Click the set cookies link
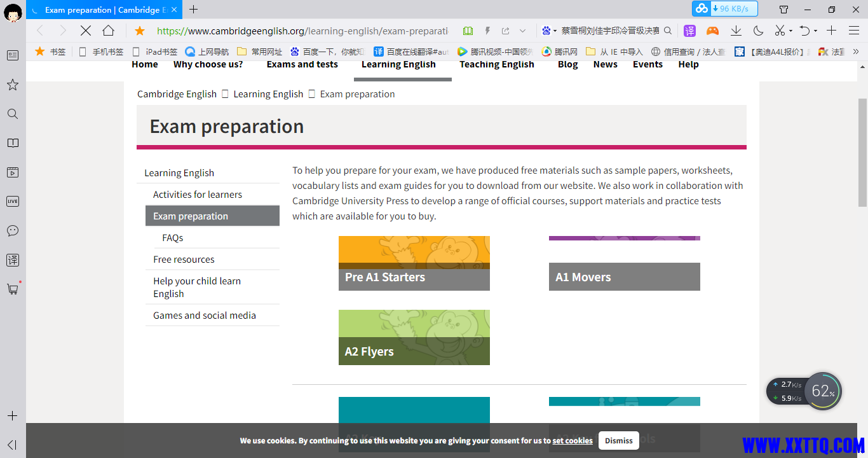The height and width of the screenshot is (458, 868). pyautogui.click(x=573, y=441)
